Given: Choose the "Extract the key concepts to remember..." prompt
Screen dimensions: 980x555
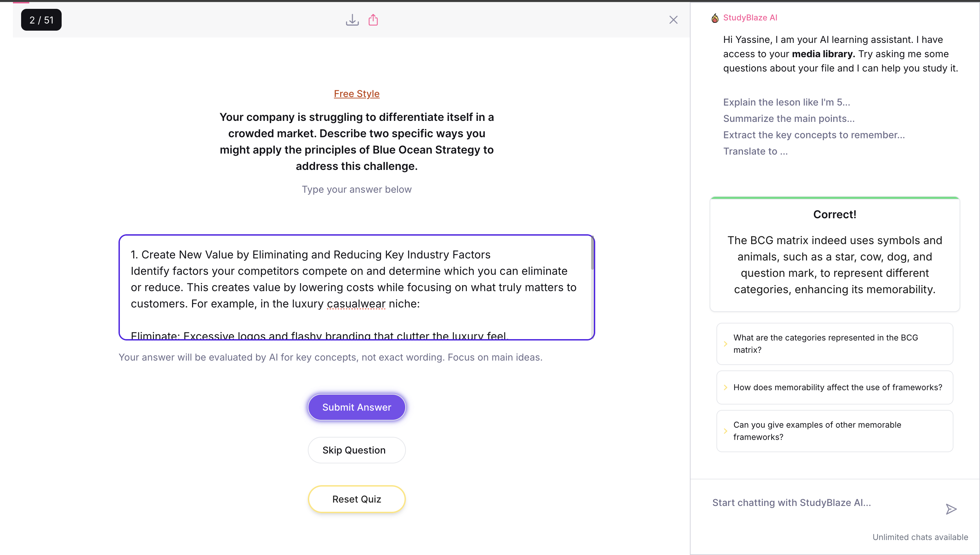Looking at the screenshot, I should [x=813, y=135].
